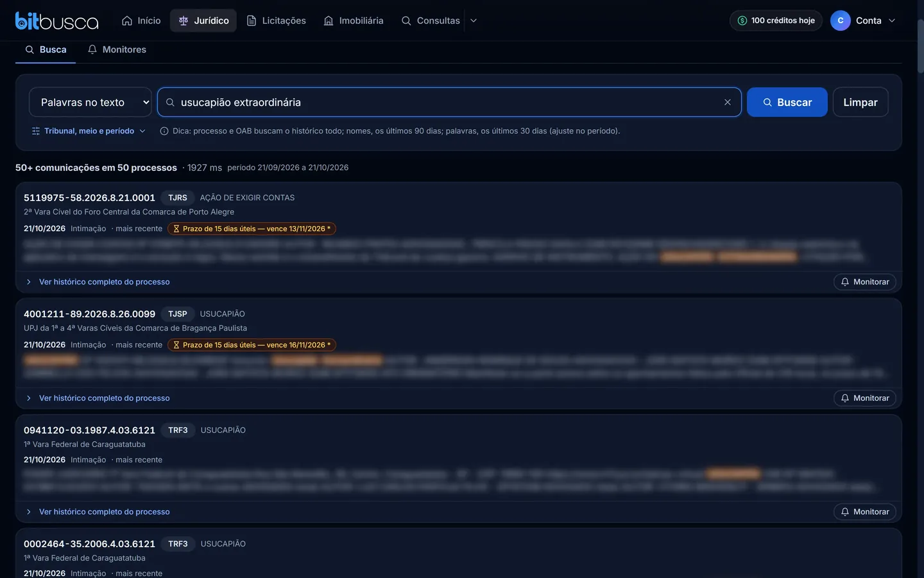Click the info icon next to Dica
The height and width of the screenshot is (578, 924).
coord(164,131)
